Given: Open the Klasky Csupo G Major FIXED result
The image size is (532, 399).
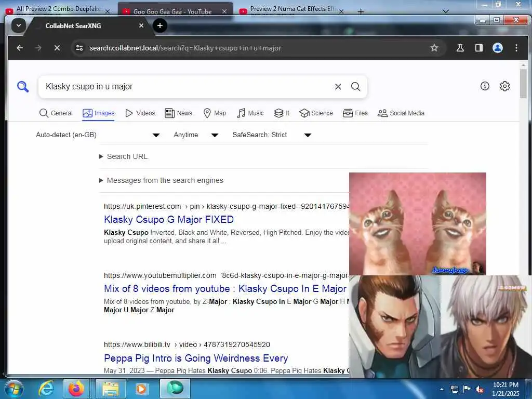Looking at the screenshot, I should (x=169, y=220).
